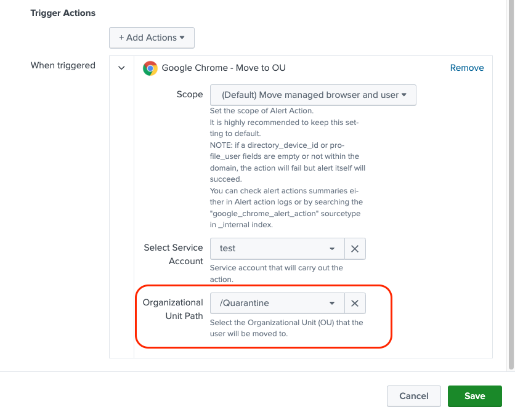
Task: Save the alert configuration
Action: click(474, 396)
